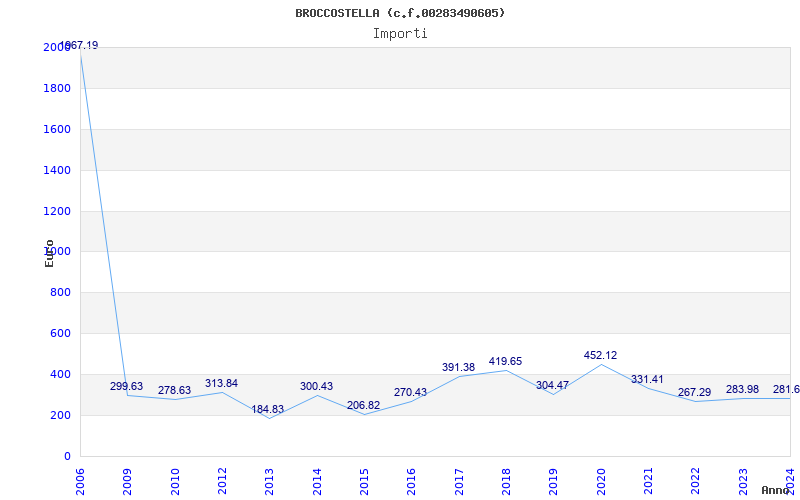This screenshot has height=500, width=800.
Task: Select the 270.43 data label
Action: pos(410,392)
